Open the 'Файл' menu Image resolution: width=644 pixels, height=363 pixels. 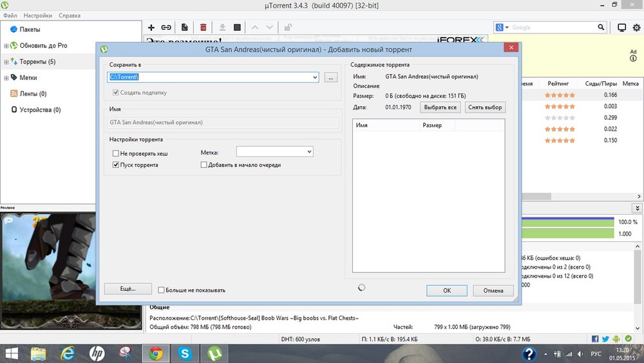[x=10, y=15]
